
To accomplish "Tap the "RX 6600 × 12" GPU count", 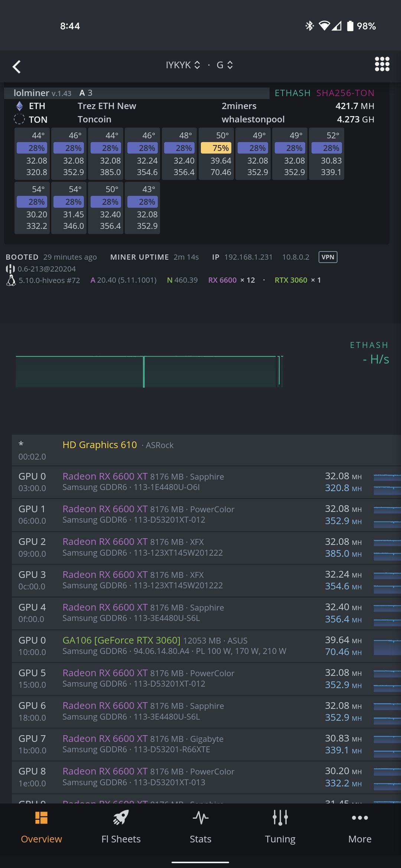I will click(232, 280).
